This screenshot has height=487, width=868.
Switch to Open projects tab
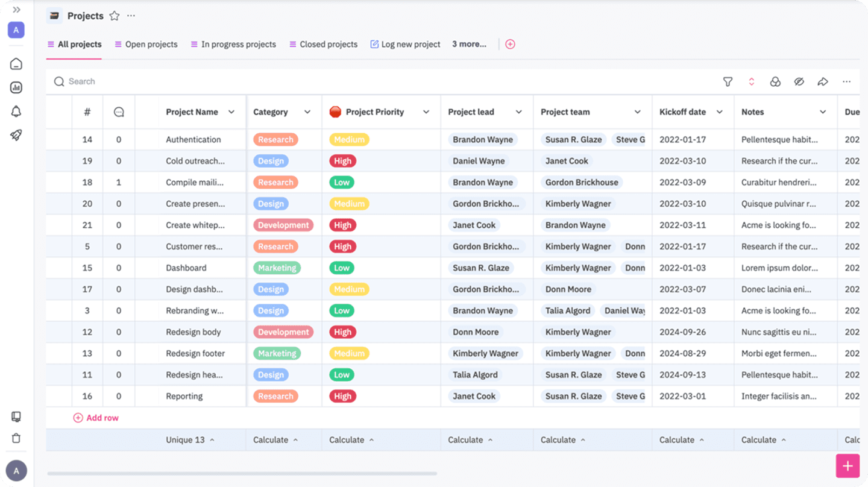(146, 44)
